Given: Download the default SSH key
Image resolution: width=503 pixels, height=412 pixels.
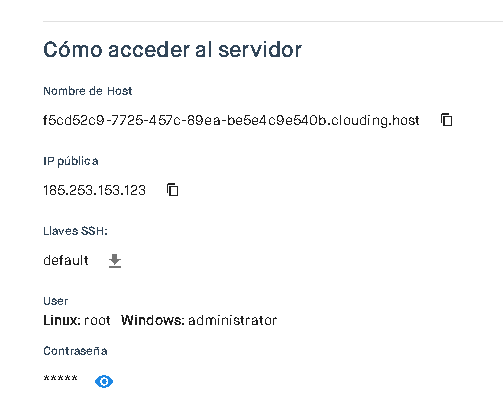Looking at the screenshot, I should point(115,261).
